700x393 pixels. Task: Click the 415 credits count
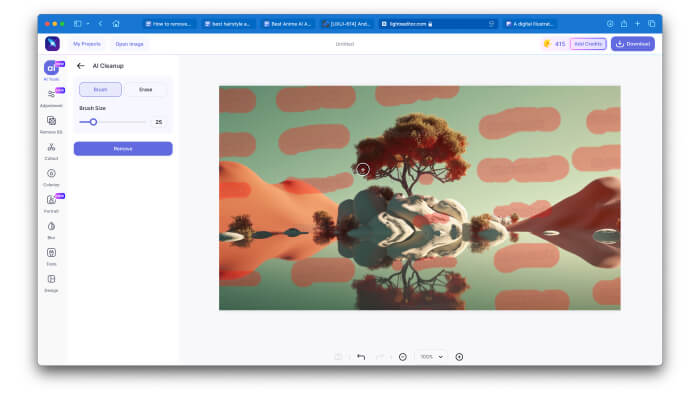pyautogui.click(x=560, y=44)
